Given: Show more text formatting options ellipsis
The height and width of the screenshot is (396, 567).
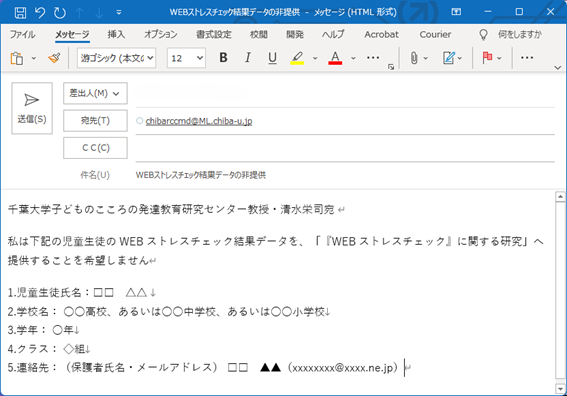Looking at the screenshot, I should (373, 58).
